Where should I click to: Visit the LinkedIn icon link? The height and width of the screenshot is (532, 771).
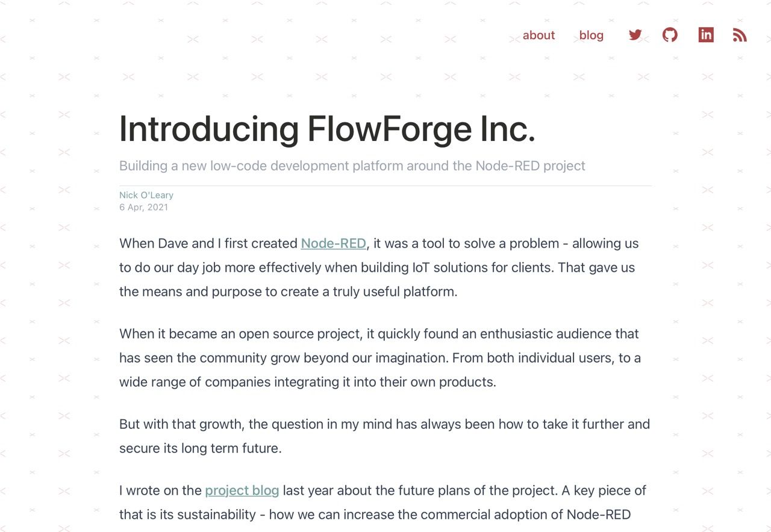(x=706, y=35)
